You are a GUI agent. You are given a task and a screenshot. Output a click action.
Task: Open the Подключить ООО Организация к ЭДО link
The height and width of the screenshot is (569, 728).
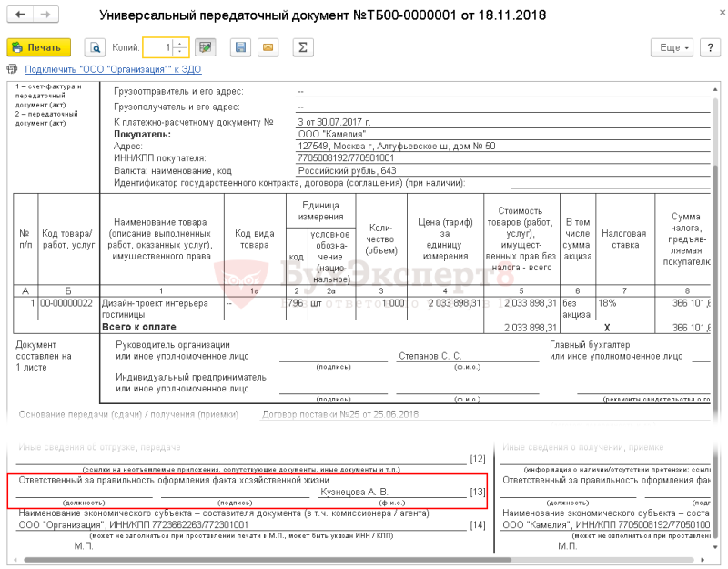tap(113, 69)
